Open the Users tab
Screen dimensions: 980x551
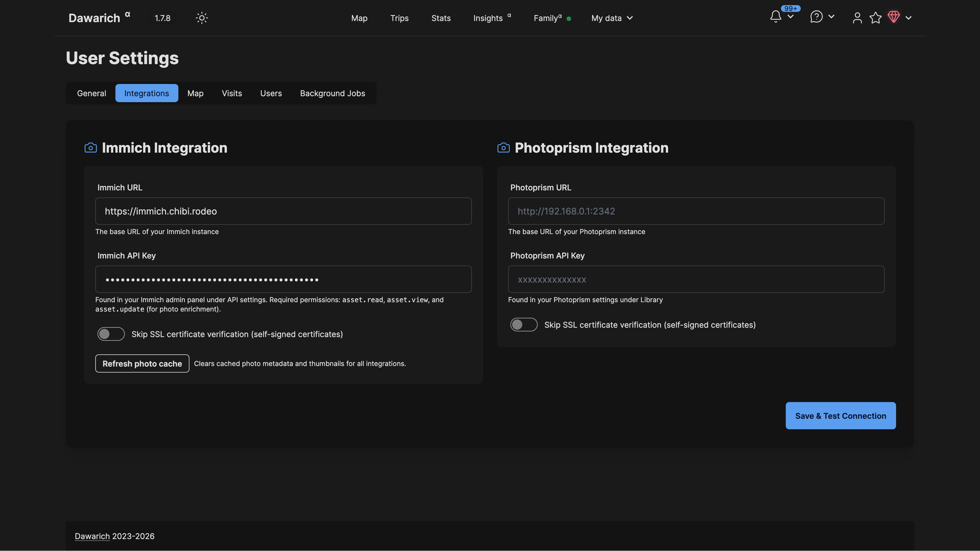[x=271, y=93]
